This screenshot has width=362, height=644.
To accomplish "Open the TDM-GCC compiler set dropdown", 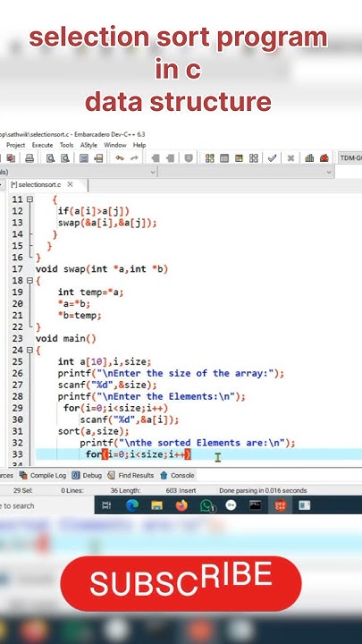I will [349, 158].
